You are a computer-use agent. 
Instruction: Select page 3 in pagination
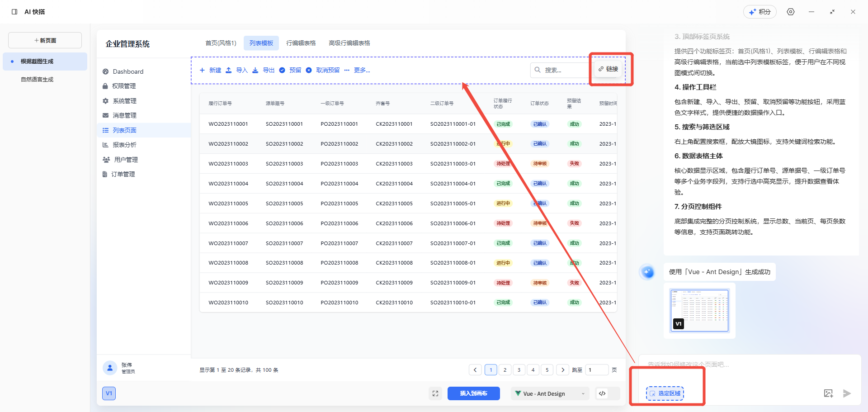519,370
